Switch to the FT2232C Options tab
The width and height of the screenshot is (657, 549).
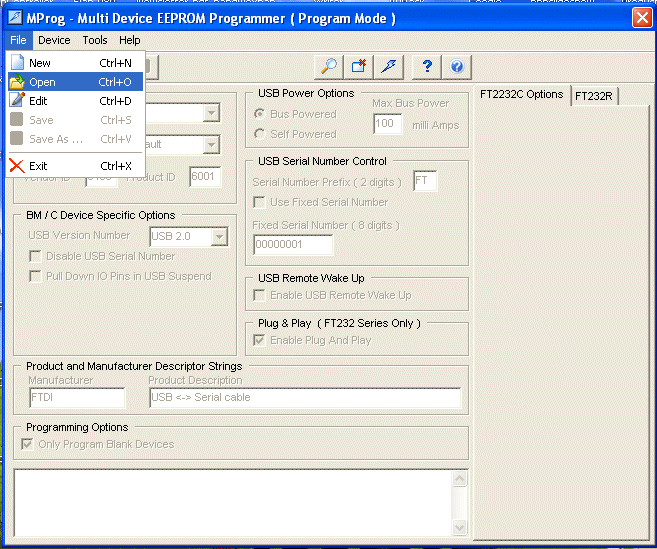522,94
